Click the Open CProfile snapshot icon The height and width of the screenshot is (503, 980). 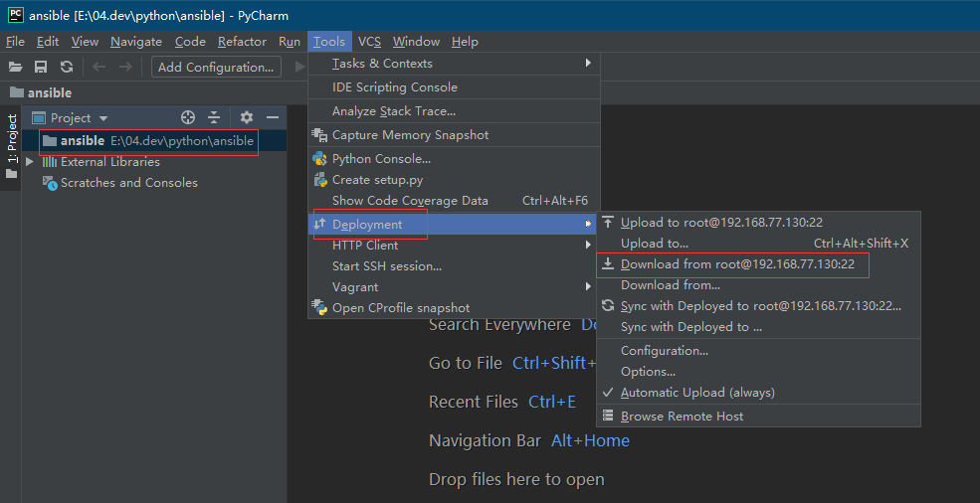coord(320,307)
